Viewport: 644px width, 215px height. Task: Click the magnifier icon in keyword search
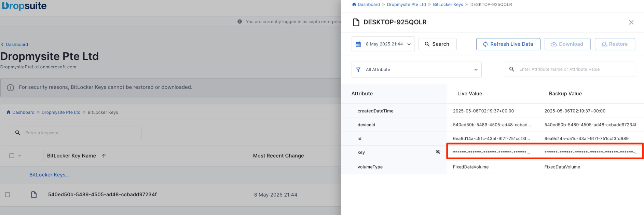(18, 133)
